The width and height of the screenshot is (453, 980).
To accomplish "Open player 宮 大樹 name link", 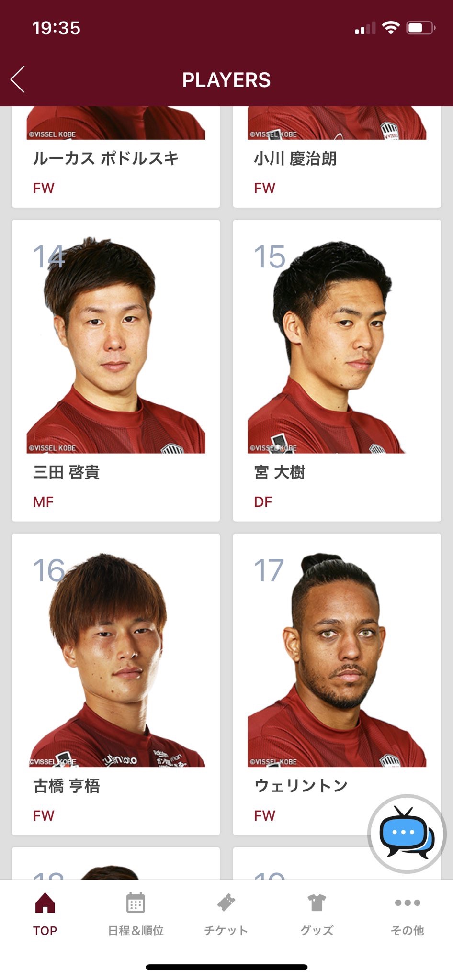I will click(x=279, y=472).
